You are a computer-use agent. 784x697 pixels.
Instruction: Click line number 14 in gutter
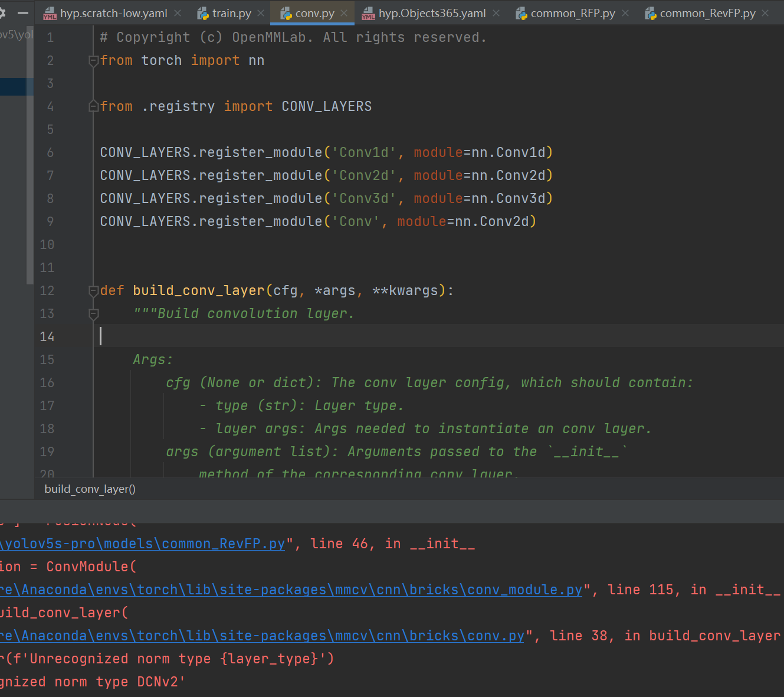point(47,336)
